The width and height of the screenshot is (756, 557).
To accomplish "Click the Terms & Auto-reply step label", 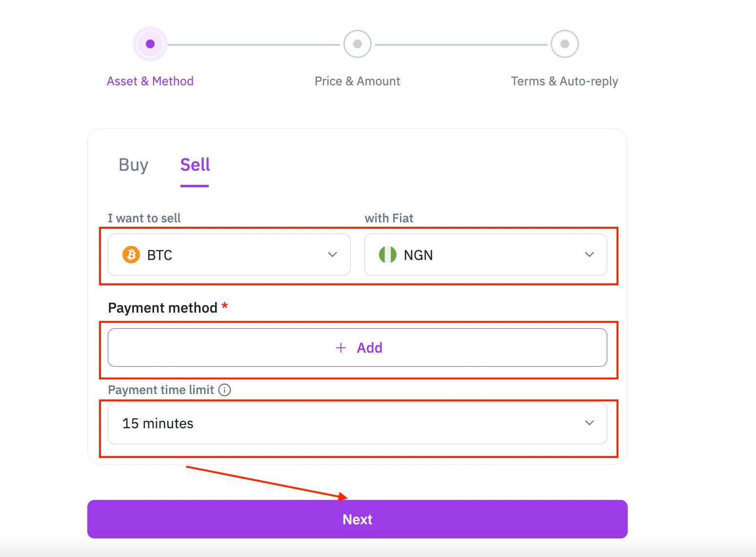I will [x=564, y=81].
